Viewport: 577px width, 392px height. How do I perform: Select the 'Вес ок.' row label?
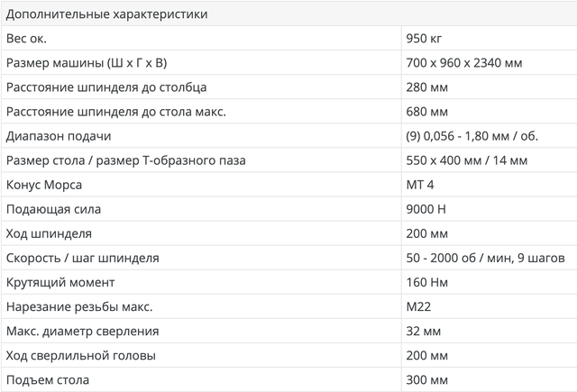(25, 39)
